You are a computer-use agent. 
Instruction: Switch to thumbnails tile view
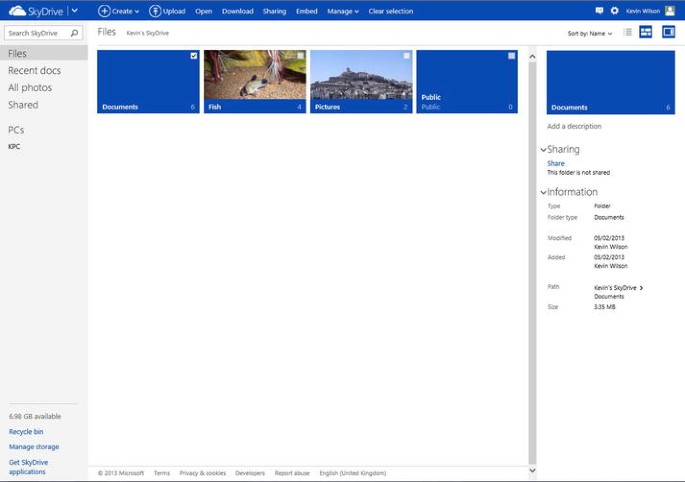tap(646, 33)
